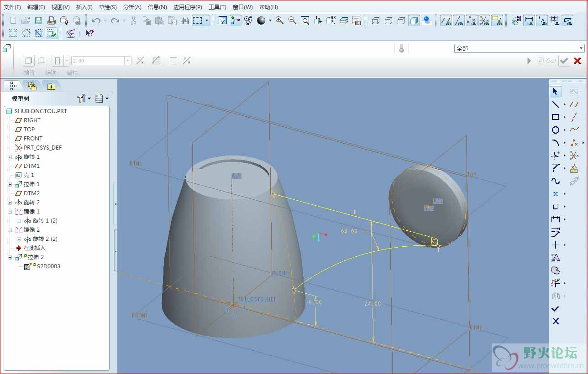Quit sketch with the blue X
The height and width of the screenshot is (374, 588).
[556, 322]
